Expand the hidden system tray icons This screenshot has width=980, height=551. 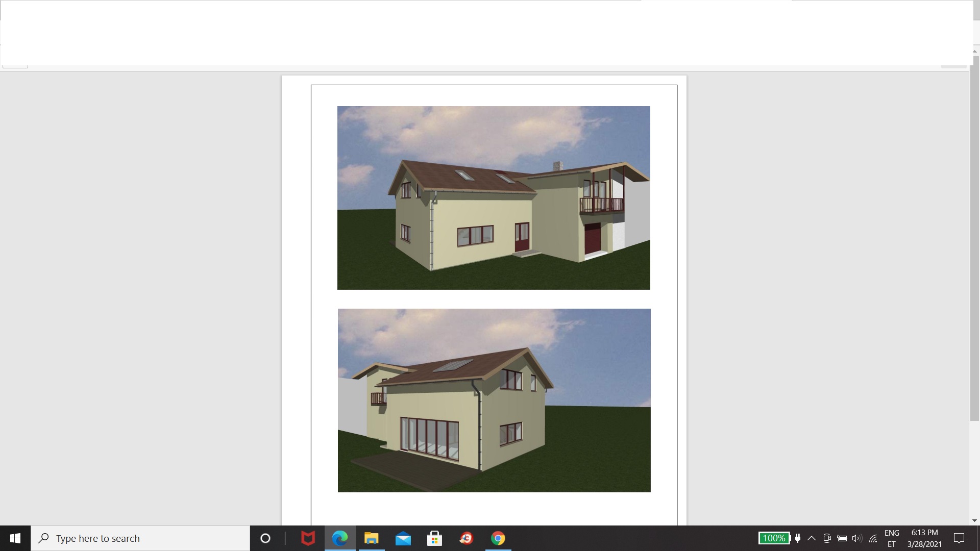[x=811, y=538]
